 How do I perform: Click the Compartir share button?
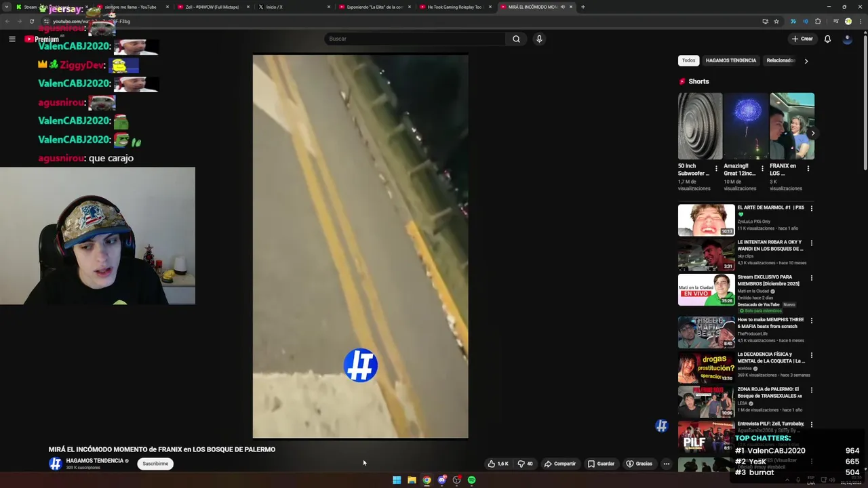[x=560, y=464]
